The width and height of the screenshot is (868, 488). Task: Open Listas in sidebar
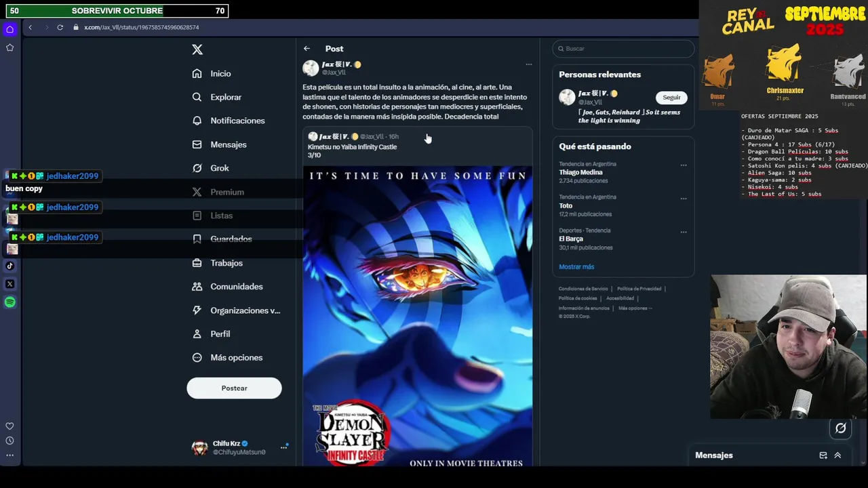coord(212,216)
